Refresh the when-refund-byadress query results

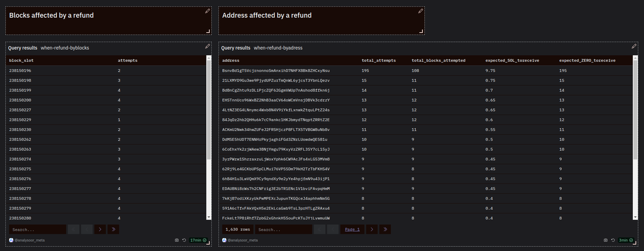613,240
